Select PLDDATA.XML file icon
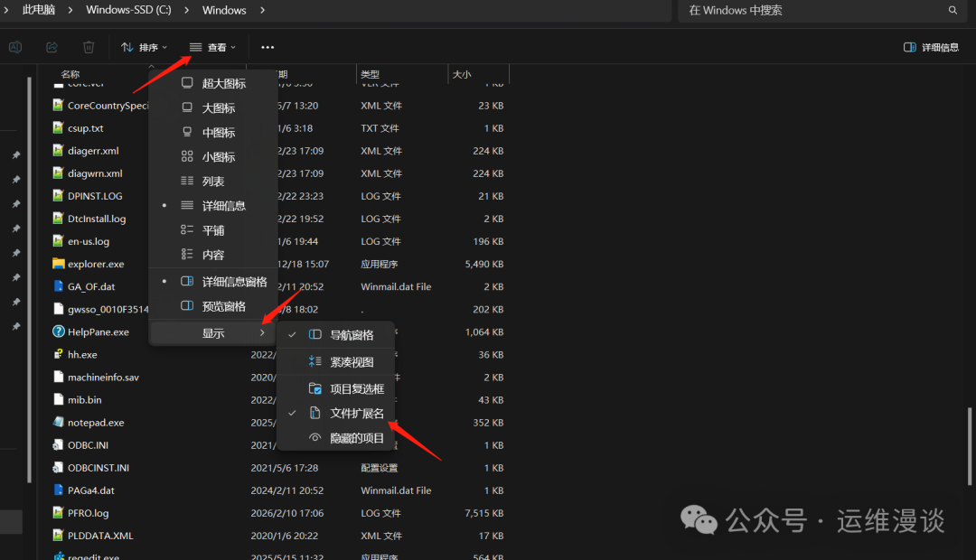This screenshot has height=560, width=976. point(59,535)
